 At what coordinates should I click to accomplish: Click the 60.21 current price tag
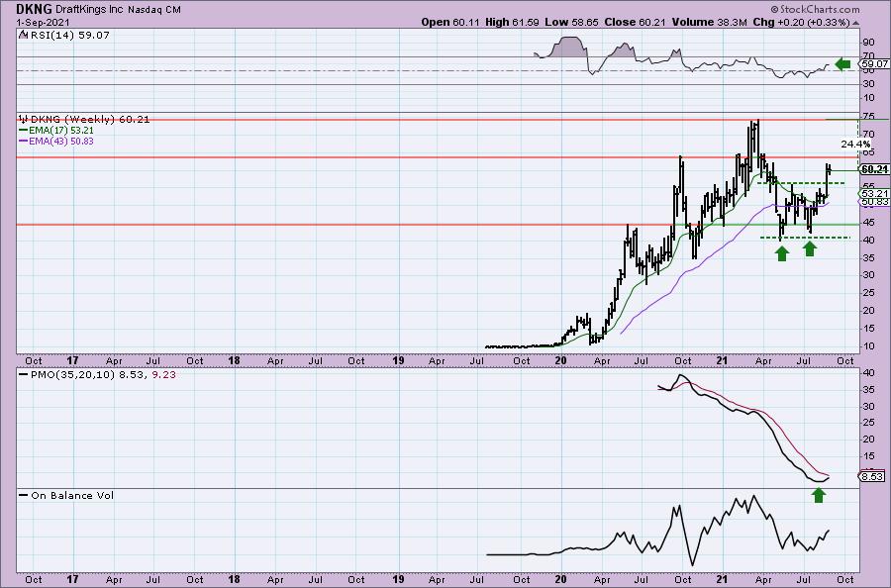pyautogui.click(x=874, y=169)
